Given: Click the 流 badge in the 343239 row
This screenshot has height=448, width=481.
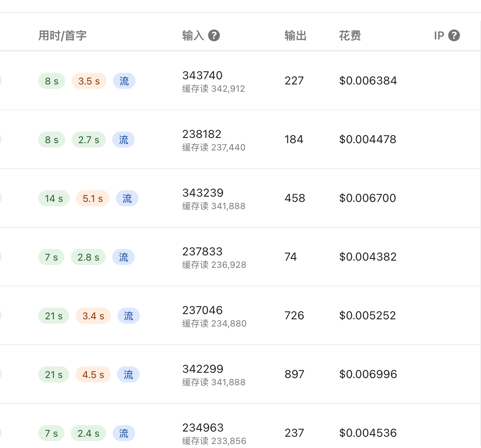Looking at the screenshot, I should tap(127, 198).
